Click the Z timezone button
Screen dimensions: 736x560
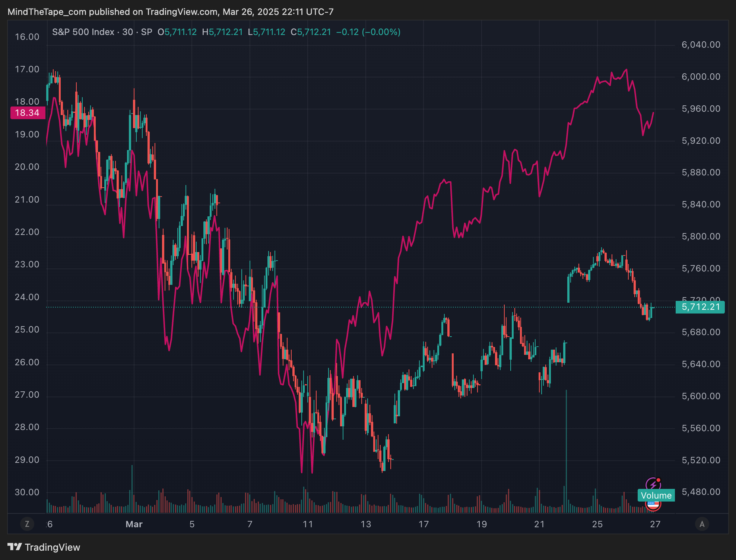(27, 524)
